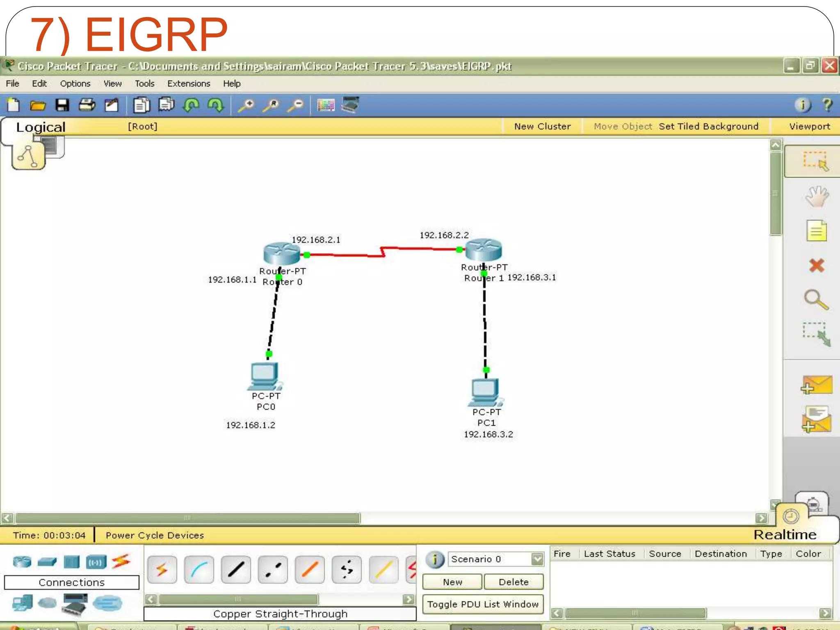Screen dimensions: 840x630
Task: Open the Scenario 0 dropdown
Action: coord(537,559)
